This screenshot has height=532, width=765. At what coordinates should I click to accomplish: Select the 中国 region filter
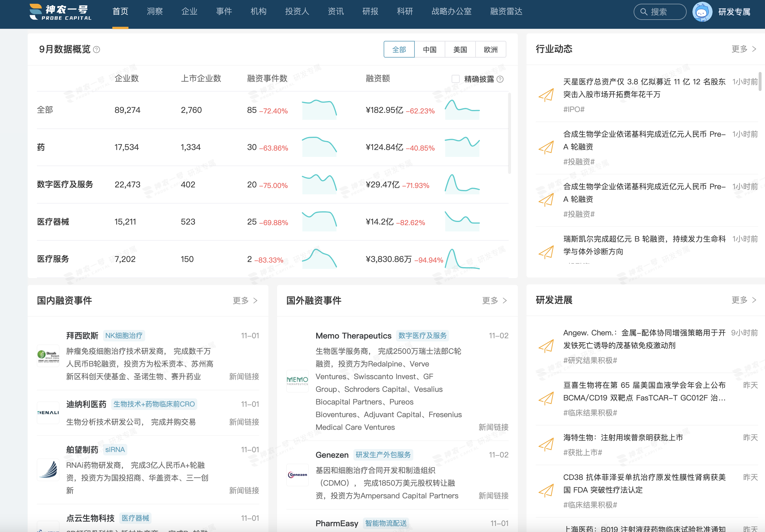pos(429,49)
